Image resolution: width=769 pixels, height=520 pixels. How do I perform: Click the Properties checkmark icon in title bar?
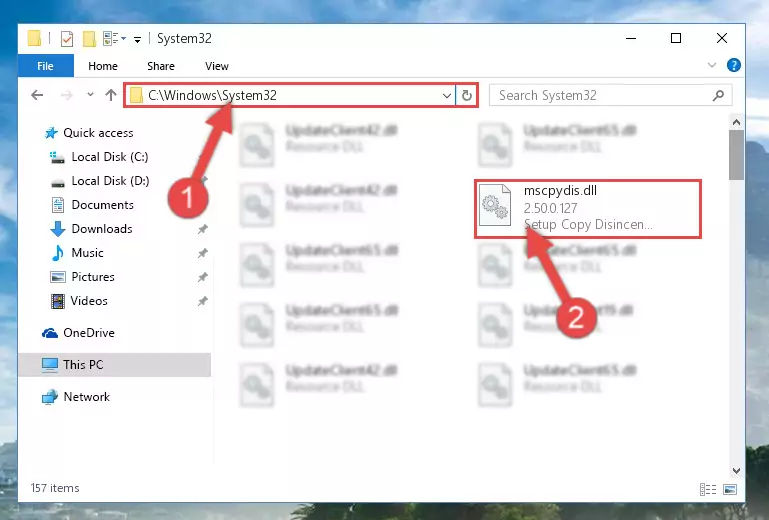(67, 38)
